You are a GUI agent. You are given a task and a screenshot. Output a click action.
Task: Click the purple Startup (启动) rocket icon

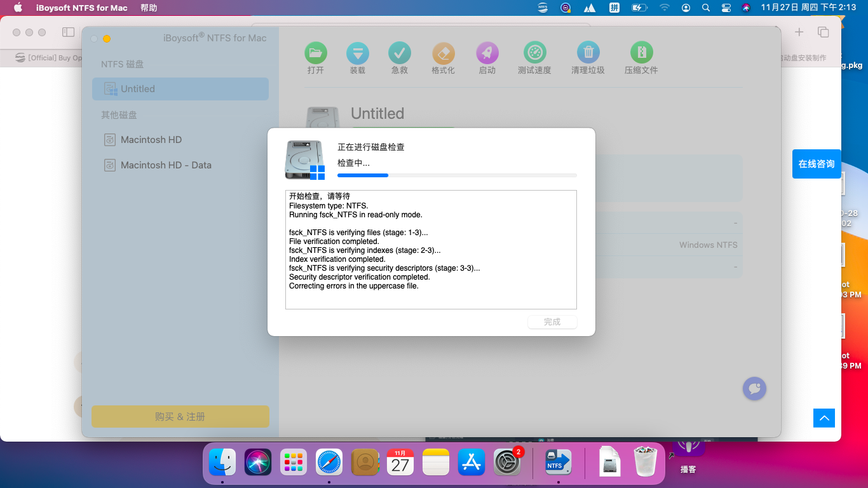coord(487,53)
